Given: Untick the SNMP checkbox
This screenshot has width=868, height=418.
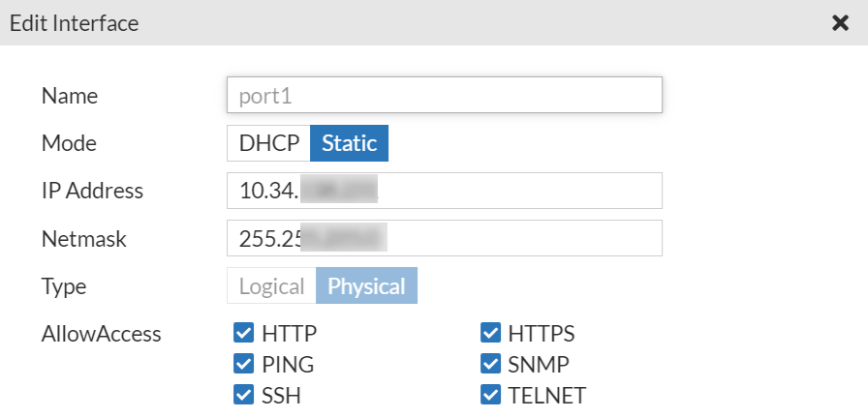Looking at the screenshot, I should click(490, 365).
